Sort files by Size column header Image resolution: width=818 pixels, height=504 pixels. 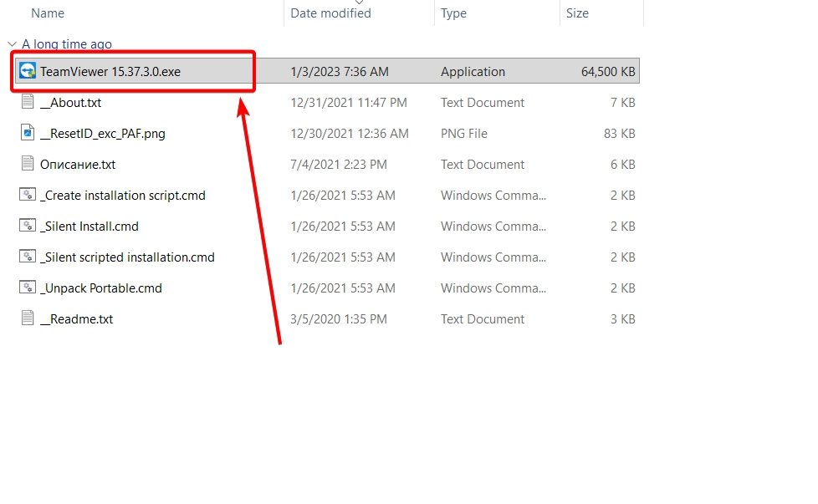coord(577,13)
